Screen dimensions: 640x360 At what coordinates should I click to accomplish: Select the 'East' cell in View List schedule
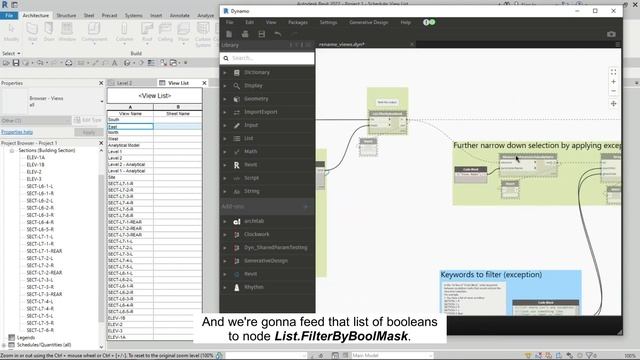pos(130,127)
